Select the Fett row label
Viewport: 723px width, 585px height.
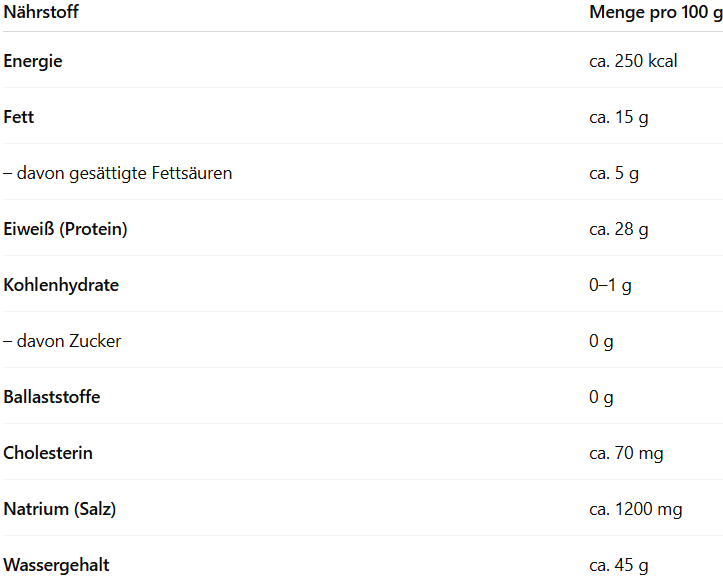click(x=18, y=117)
